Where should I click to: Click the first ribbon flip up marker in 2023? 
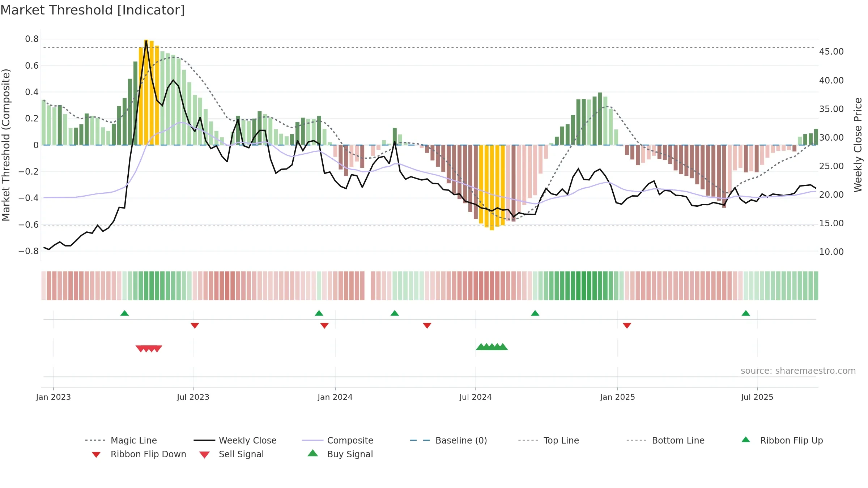(x=124, y=313)
